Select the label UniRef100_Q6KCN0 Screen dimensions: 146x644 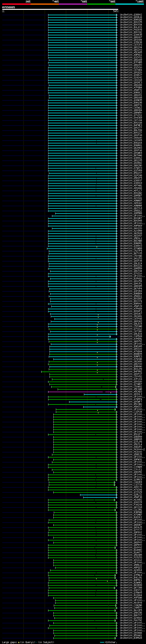tap(131, 165)
